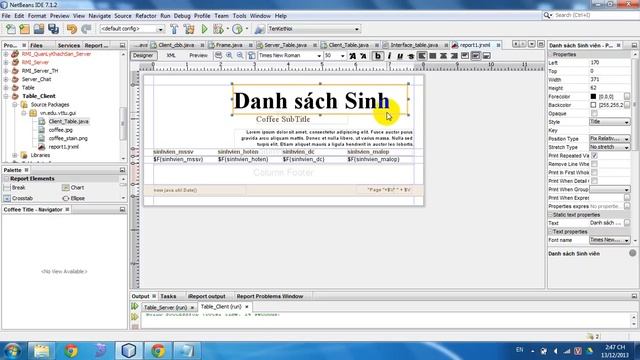The image size is (640, 360).
Task: Check the Print In First Whole Band checkbox
Action: coord(594,172)
